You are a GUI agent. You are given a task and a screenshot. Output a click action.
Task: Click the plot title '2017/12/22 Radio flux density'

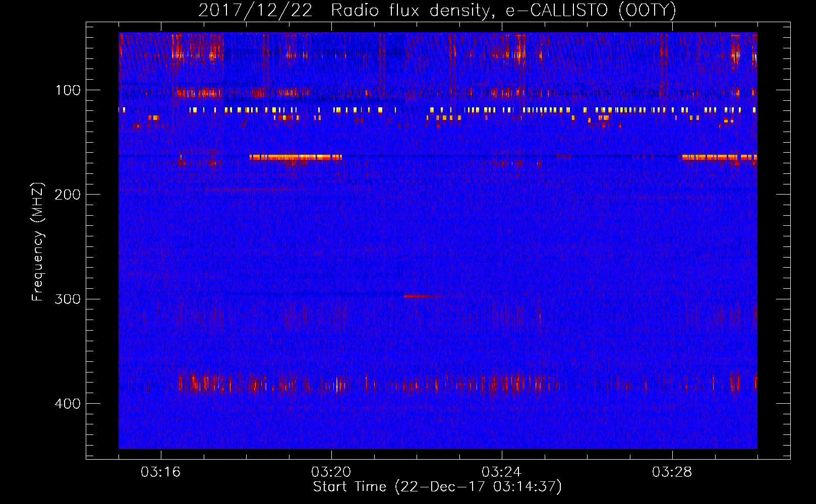coord(437,10)
